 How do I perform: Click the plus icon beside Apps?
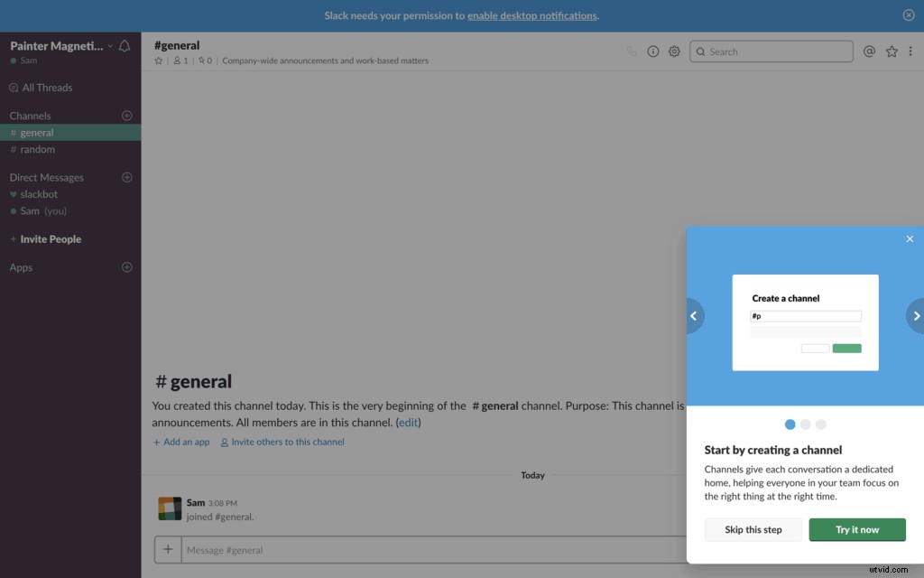point(127,267)
